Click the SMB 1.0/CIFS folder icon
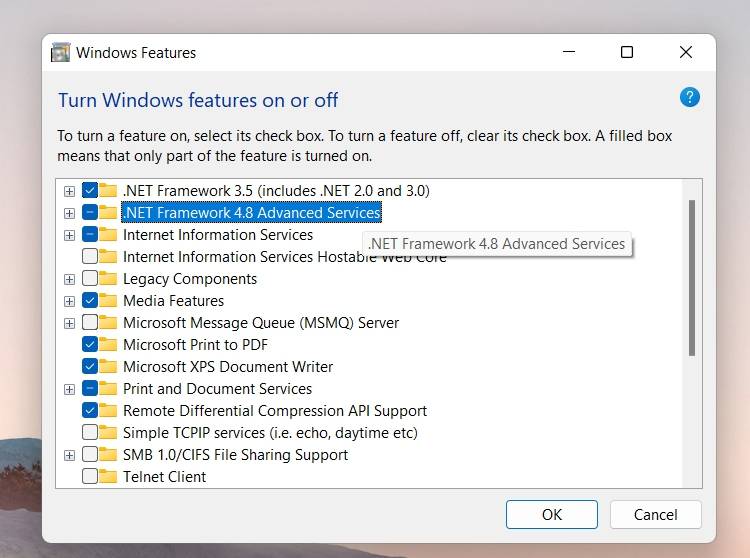Viewport: 750px width, 558px height. [x=108, y=455]
